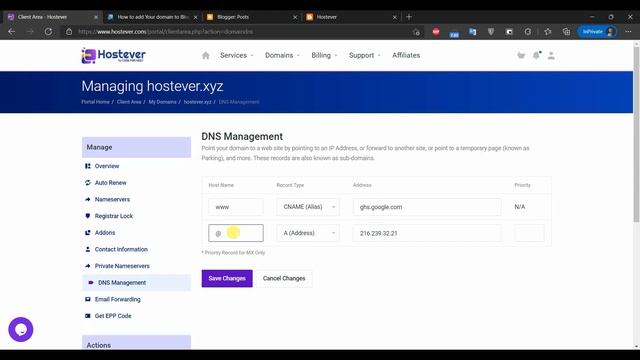Open the browser settings ellipsis menu

point(628,31)
